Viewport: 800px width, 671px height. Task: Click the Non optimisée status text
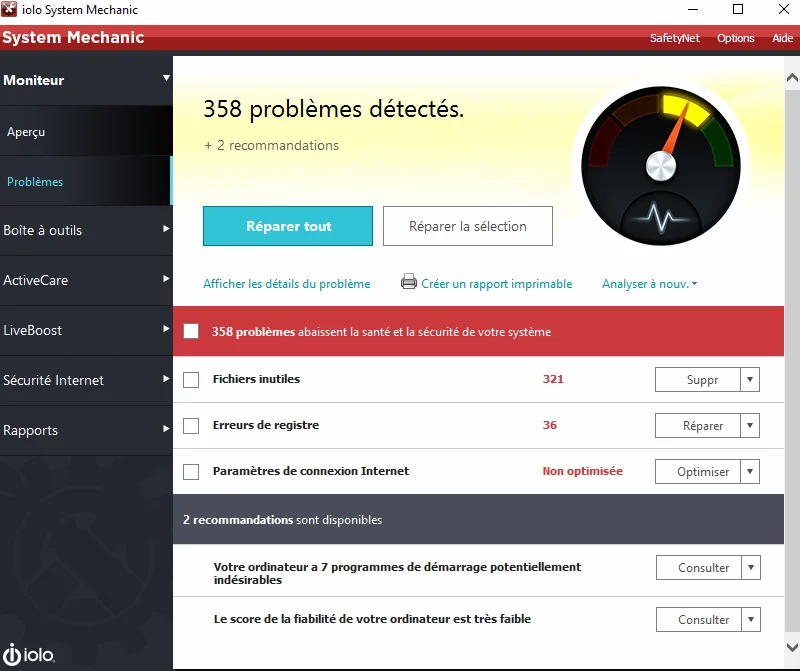click(x=583, y=471)
